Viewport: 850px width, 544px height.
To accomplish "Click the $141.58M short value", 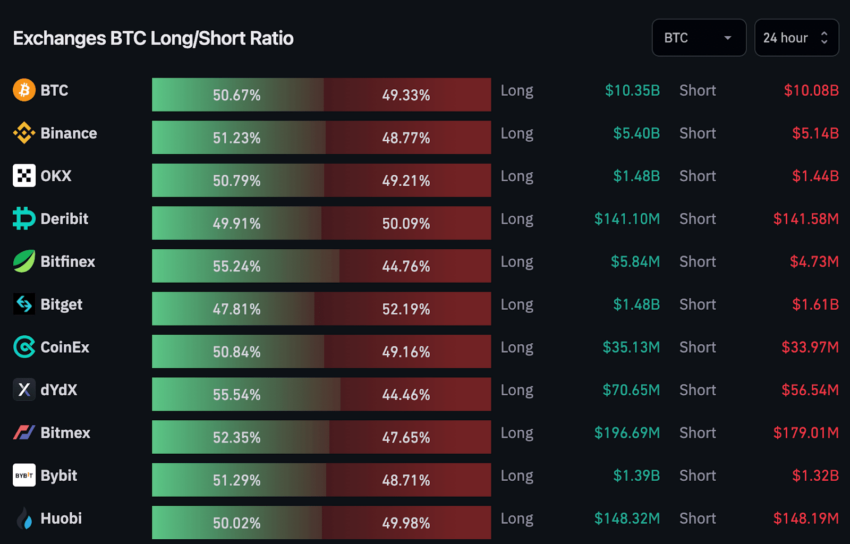I will (806, 219).
